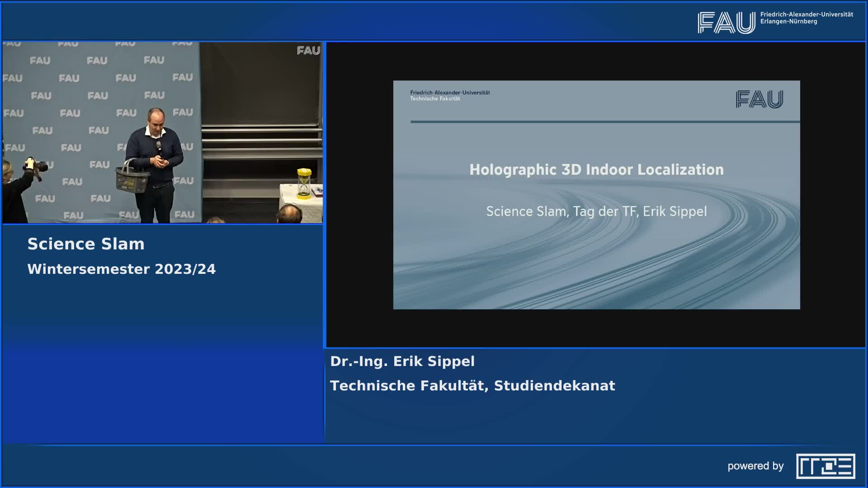
Task: Click the slide title 'Holographic 3D Indoor Localization'
Action: (x=597, y=170)
